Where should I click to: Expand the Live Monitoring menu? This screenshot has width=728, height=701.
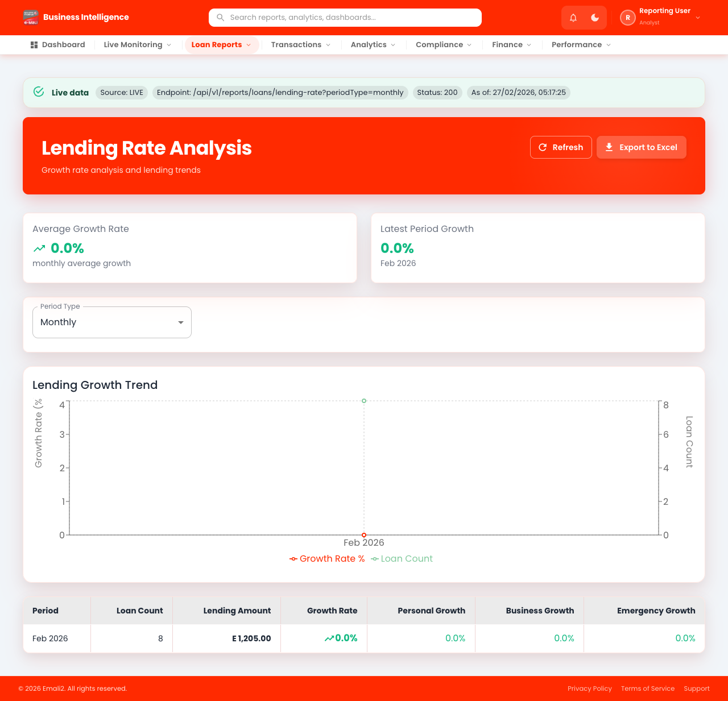pos(138,45)
